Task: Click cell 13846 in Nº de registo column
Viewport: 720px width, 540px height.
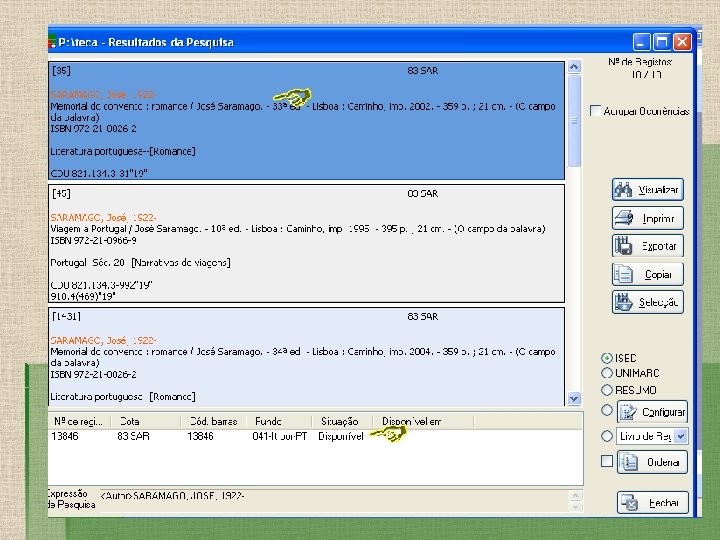Action: tap(65, 436)
